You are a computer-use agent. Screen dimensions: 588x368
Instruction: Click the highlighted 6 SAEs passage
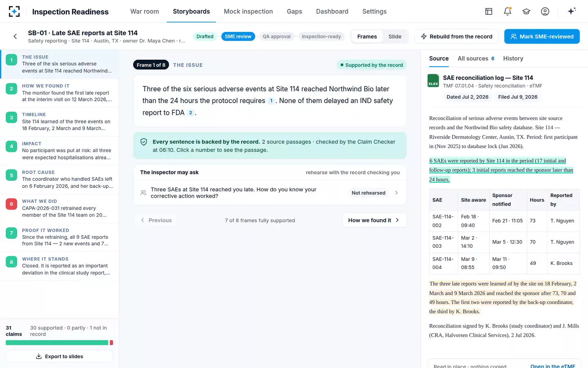[501, 170]
